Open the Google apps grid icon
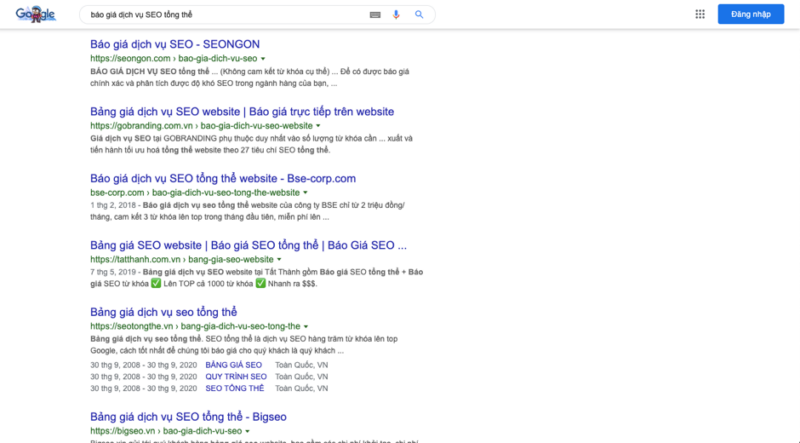Viewport: 800px width, 443px height. pos(700,14)
